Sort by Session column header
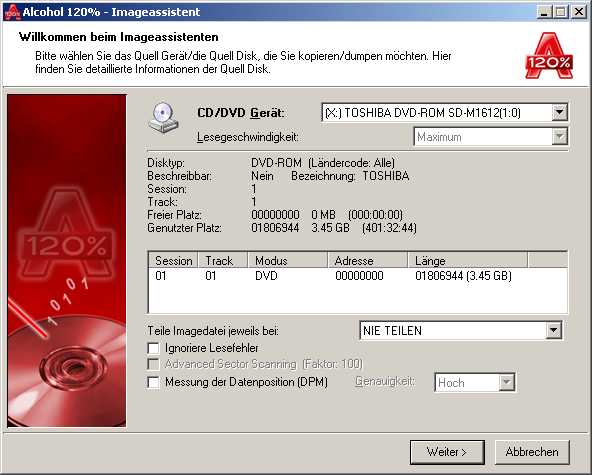This screenshot has height=475, width=592. pos(173,261)
